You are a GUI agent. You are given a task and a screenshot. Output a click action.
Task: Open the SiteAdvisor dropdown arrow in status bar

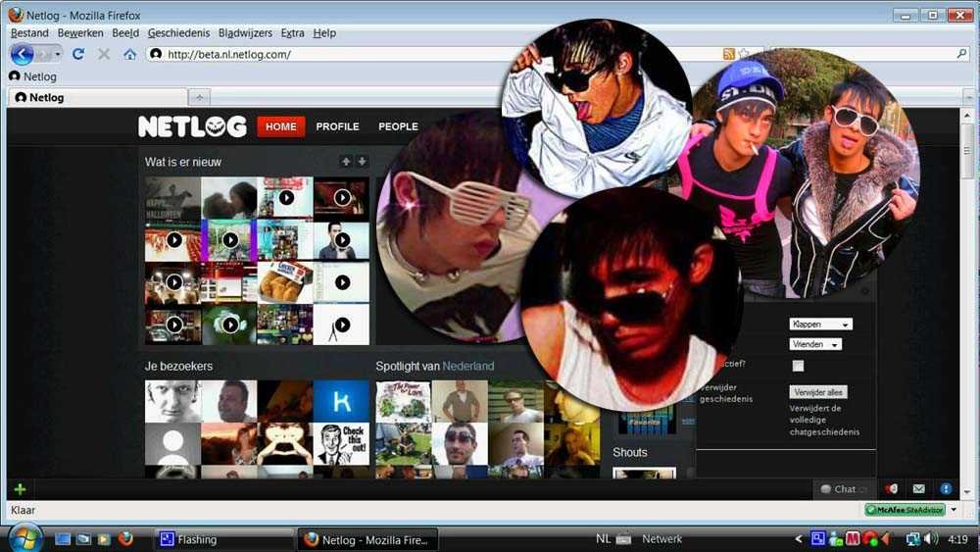click(954, 510)
